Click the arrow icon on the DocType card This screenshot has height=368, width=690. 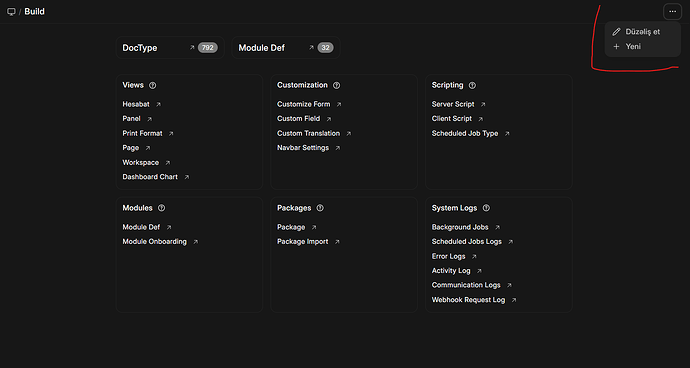click(x=192, y=48)
